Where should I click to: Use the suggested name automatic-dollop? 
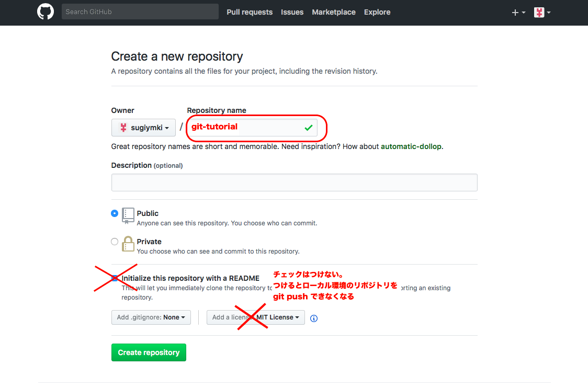(x=411, y=146)
